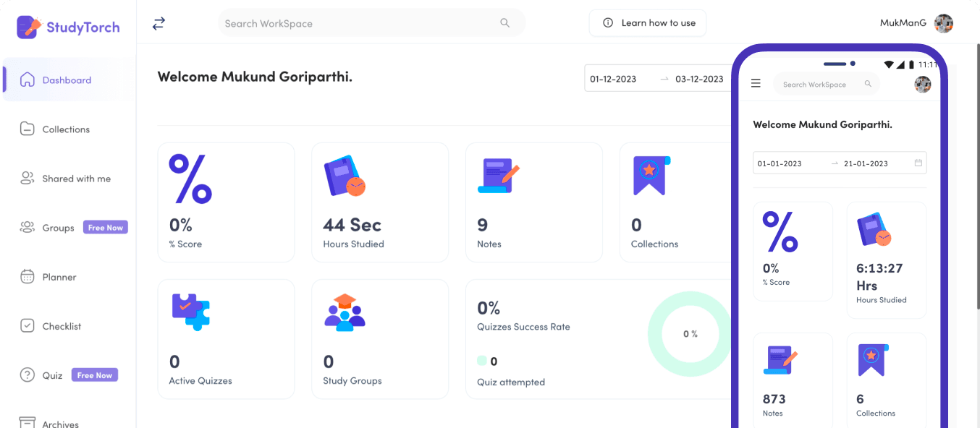Click the search magnifier in top bar

tap(504, 23)
